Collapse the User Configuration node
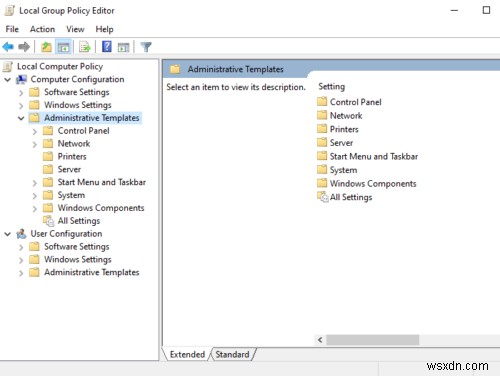500x376 pixels. pos(7,234)
